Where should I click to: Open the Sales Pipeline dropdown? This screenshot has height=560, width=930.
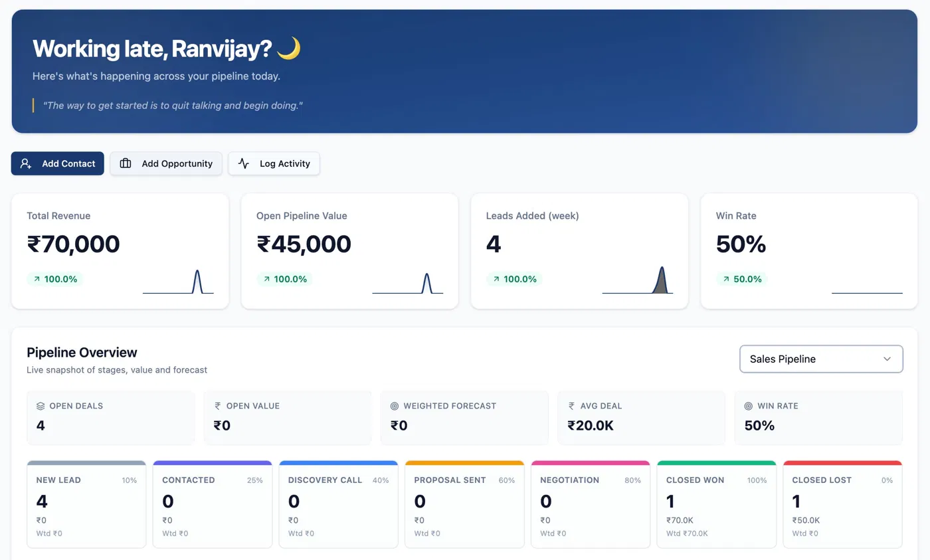tap(821, 359)
